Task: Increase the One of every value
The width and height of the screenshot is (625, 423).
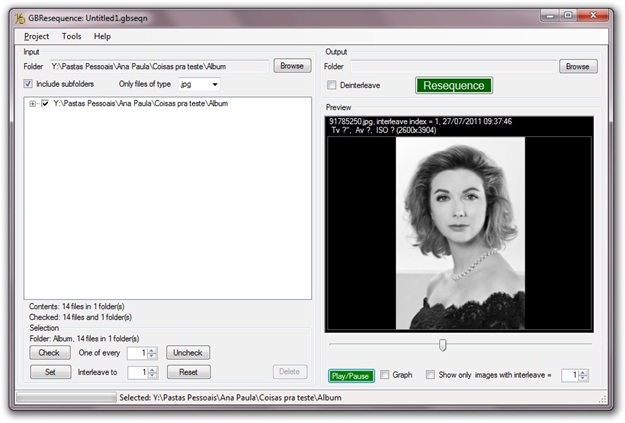Action: point(152,350)
